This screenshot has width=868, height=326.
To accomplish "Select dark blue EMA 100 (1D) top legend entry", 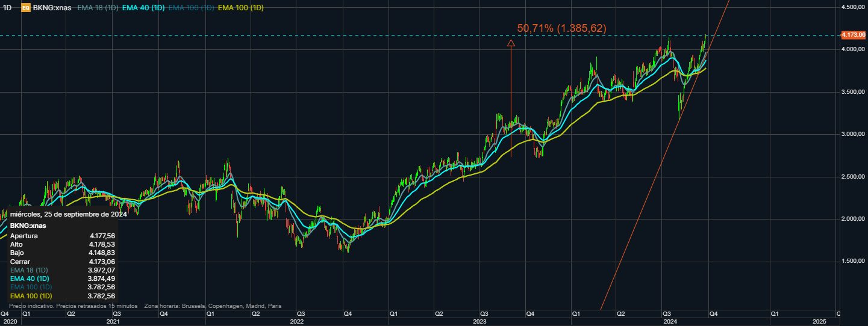I will pyautogui.click(x=191, y=8).
